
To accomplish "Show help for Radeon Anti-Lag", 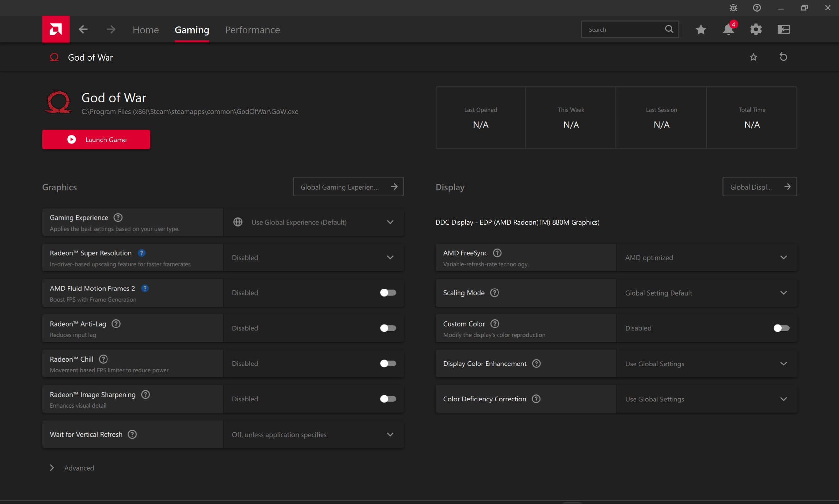I will [116, 324].
